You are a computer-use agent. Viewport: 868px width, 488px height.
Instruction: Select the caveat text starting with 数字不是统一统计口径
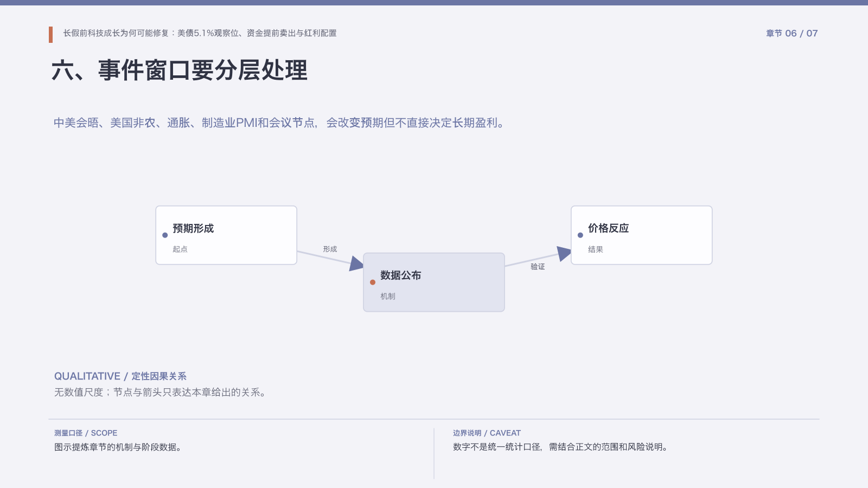point(561,447)
